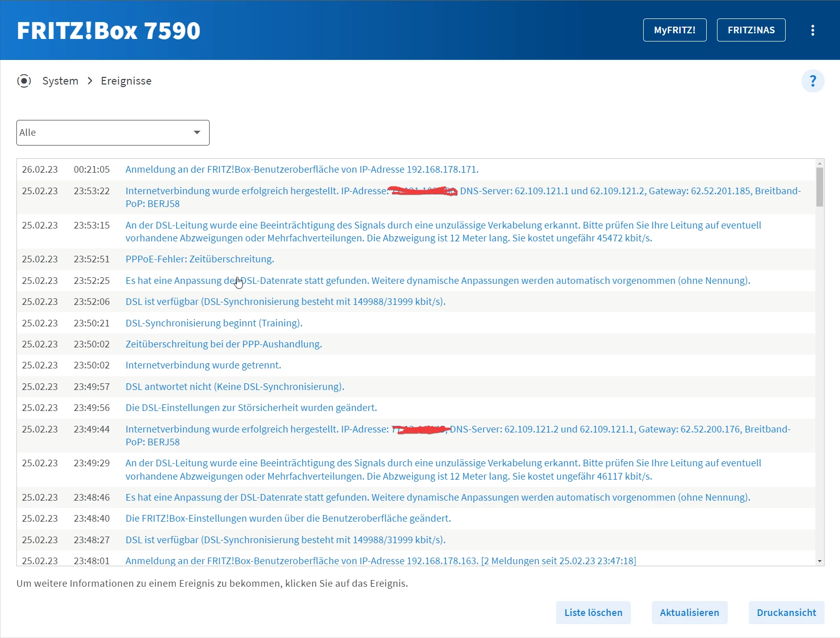Click the 23:49:56 timestamp
The image size is (840, 638).
click(92, 408)
